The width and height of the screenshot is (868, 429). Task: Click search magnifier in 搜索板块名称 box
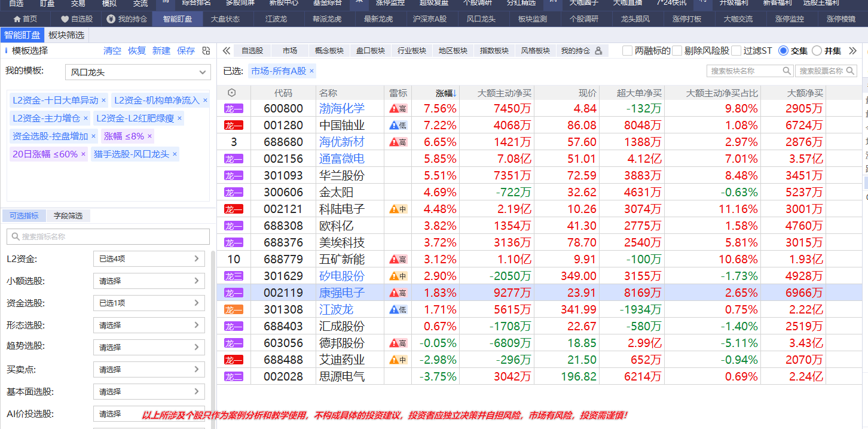point(787,71)
